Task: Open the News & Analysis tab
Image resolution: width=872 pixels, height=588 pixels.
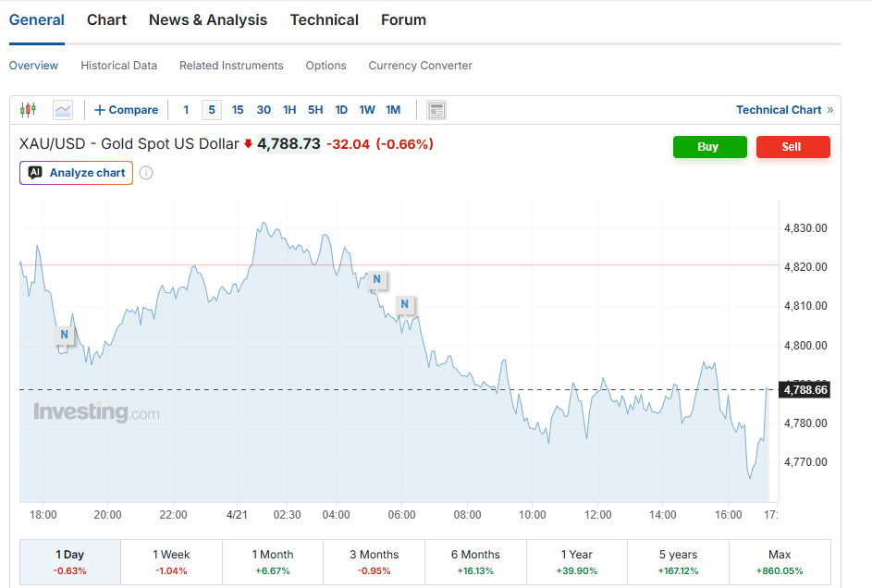Action: point(208,20)
